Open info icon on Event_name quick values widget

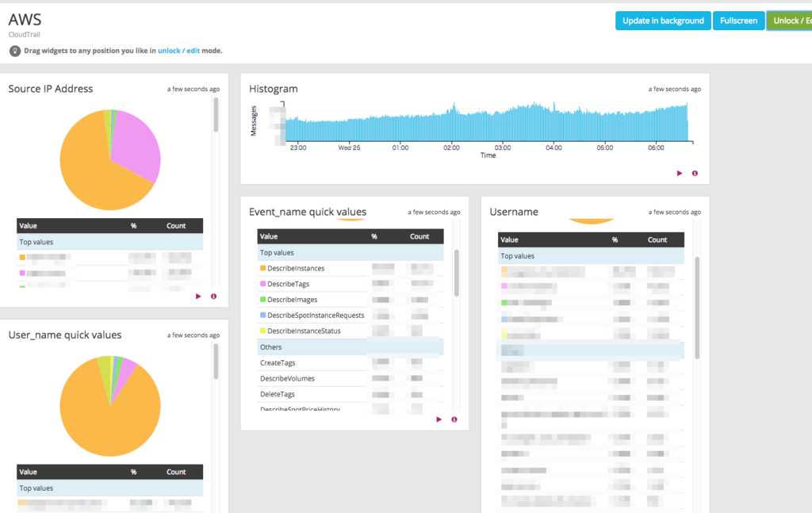pyautogui.click(x=454, y=419)
